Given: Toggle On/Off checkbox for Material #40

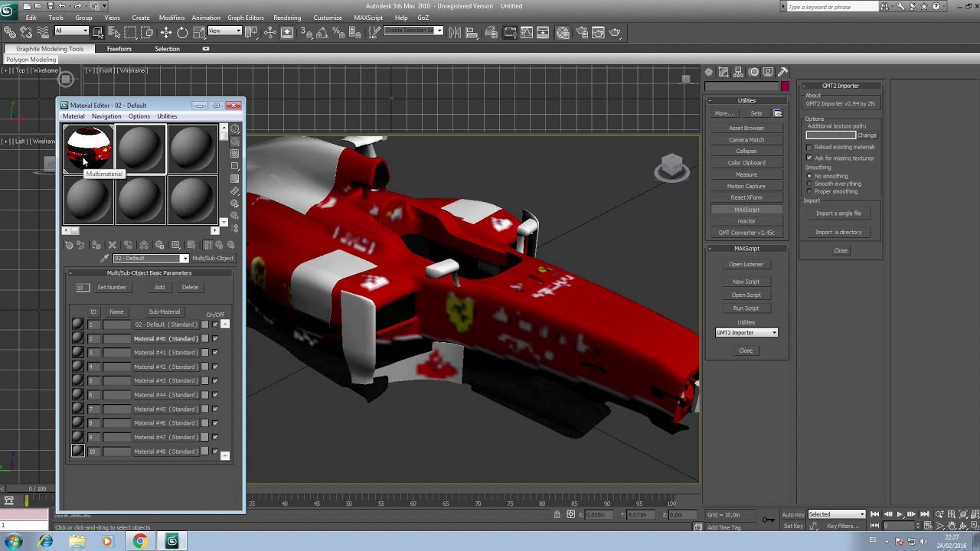Looking at the screenshot, I should point(215,338).
